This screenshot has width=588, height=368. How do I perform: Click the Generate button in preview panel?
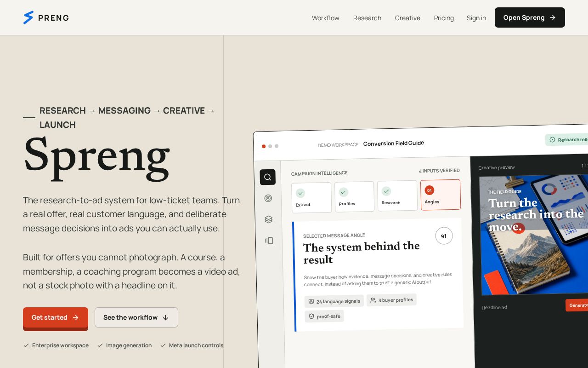tap(577, 305)
